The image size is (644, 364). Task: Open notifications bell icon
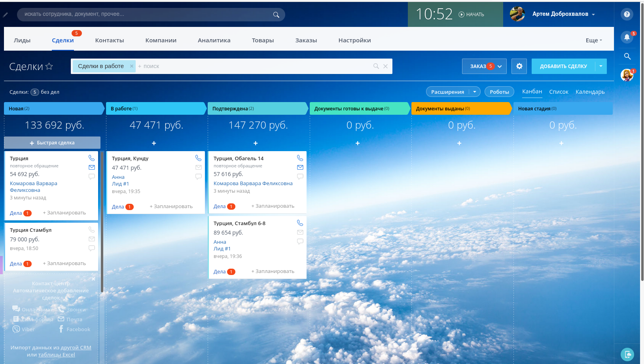[x=627, y=37]
